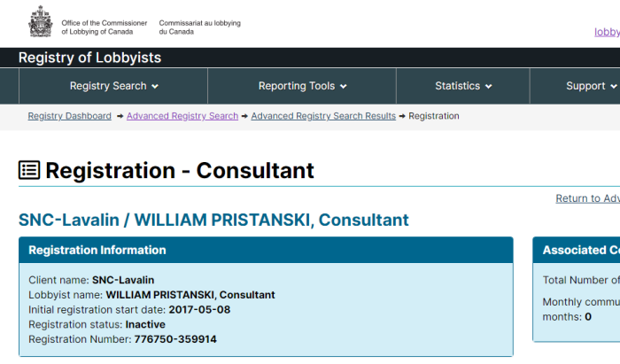This screenshot has height=364, width=620.
Task: Expand the Registry Search chevron arrow
Action: coord(155,87)
